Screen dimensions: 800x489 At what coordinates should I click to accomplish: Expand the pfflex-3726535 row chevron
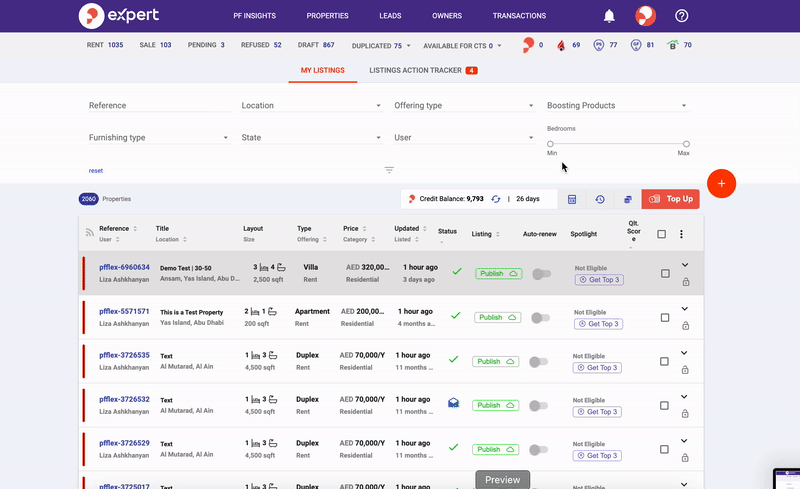click(x=685, y=352)
